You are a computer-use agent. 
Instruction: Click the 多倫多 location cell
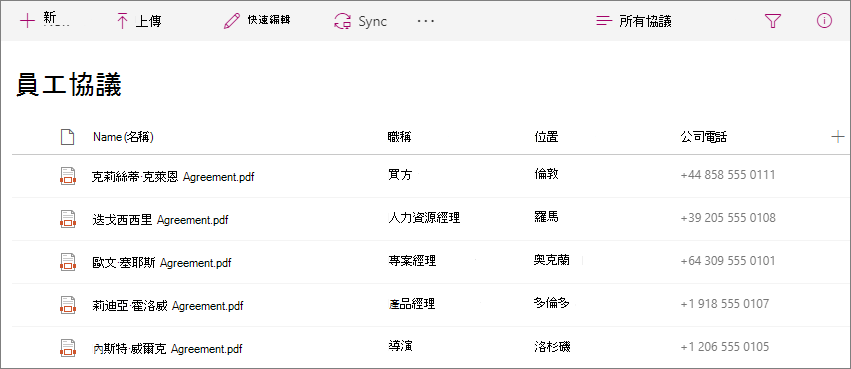click(x=552, y=303)
